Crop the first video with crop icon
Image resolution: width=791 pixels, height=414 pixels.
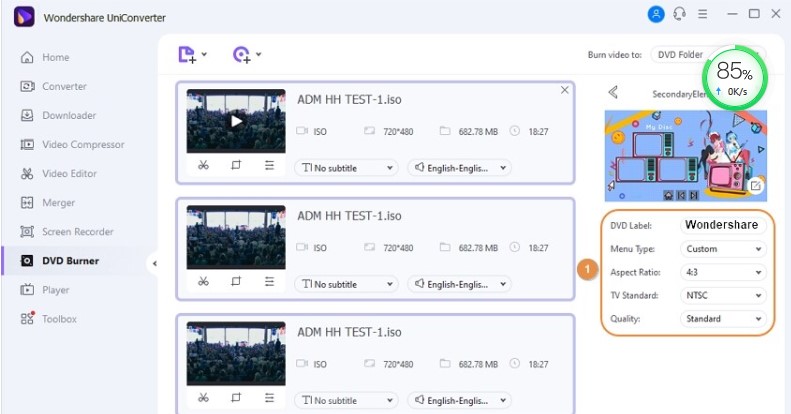(236, 165)
